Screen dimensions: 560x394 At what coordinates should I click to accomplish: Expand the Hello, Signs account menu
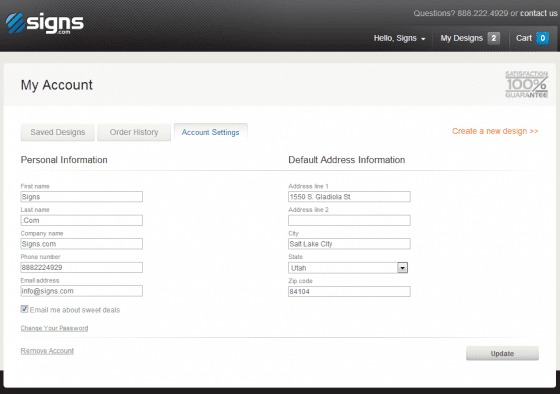pos(399,38)
